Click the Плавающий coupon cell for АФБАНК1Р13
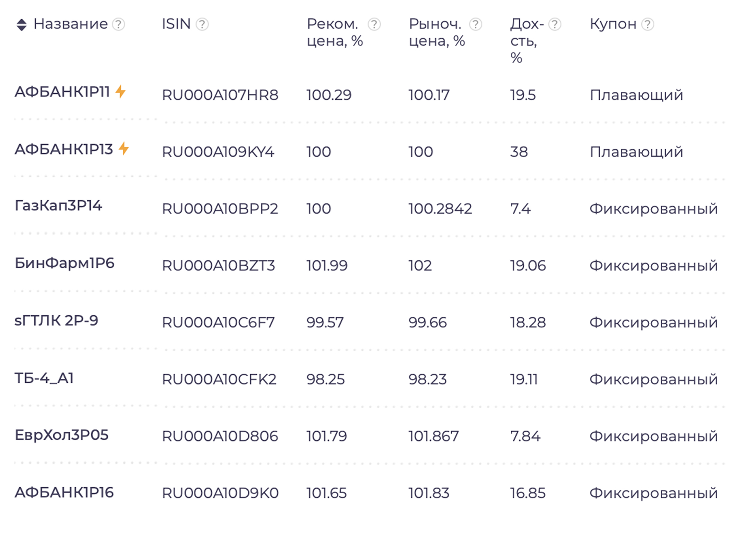 pyautogui.click(x=636, y=152)
